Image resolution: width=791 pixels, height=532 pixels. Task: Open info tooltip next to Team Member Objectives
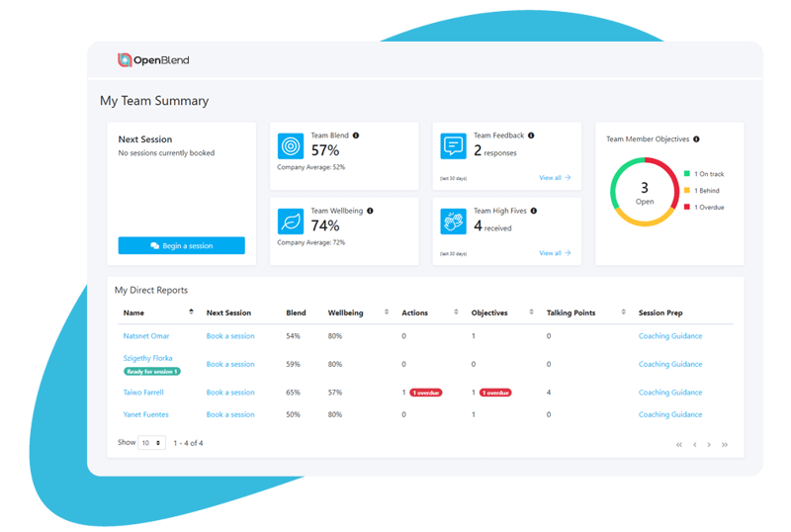pos(696,138)
